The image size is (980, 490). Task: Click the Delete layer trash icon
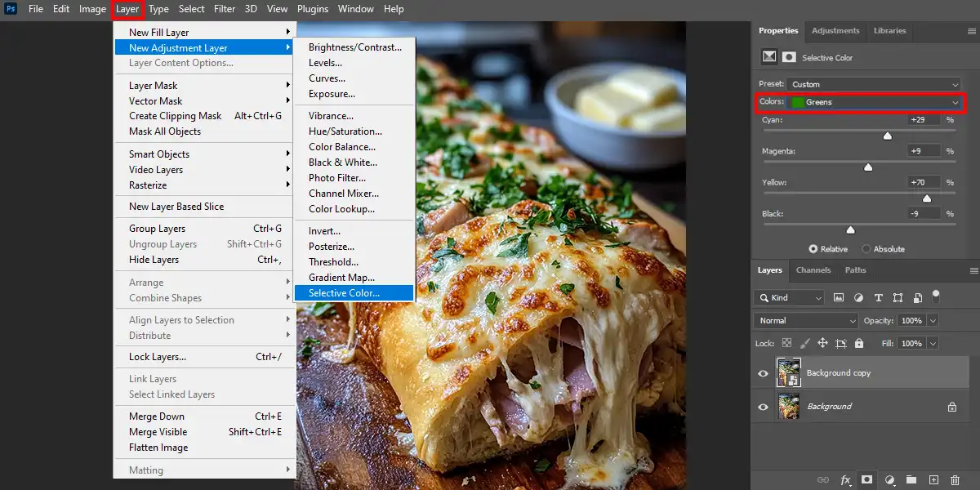[955, 480]
